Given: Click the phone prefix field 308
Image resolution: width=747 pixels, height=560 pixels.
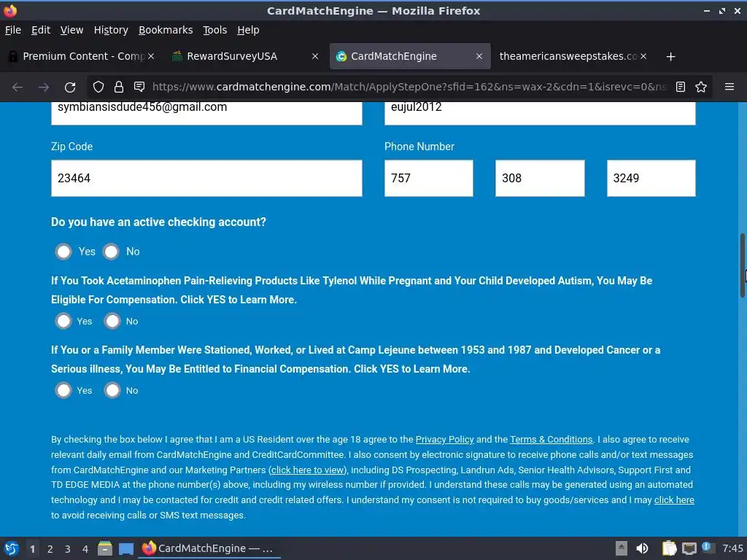Looking at the screenshot, I should pos(540,178).
